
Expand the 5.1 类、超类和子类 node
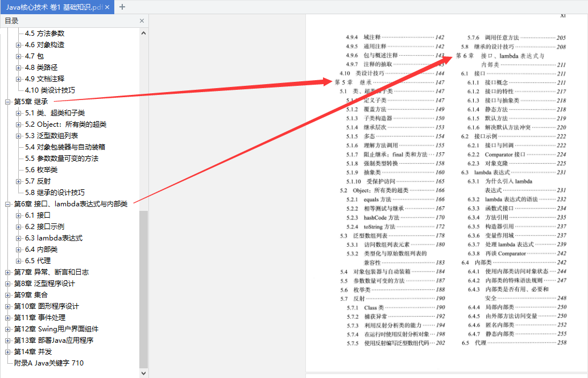coord(18,113)
